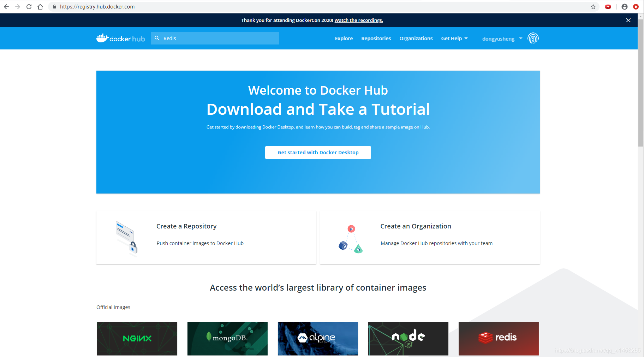Image resolution: width=644 pixels, height=357 pixels.
Task: Click the search magnifier icon
Action: 157,38
